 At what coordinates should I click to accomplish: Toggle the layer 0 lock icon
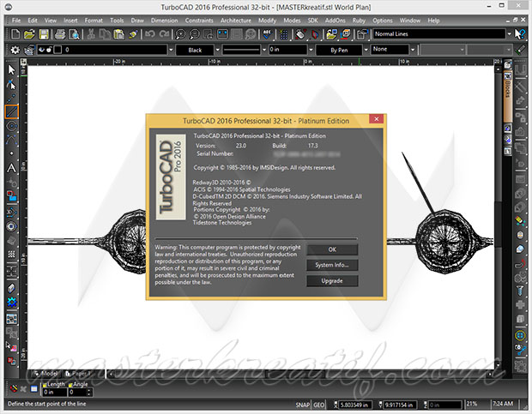pos(49,50)
